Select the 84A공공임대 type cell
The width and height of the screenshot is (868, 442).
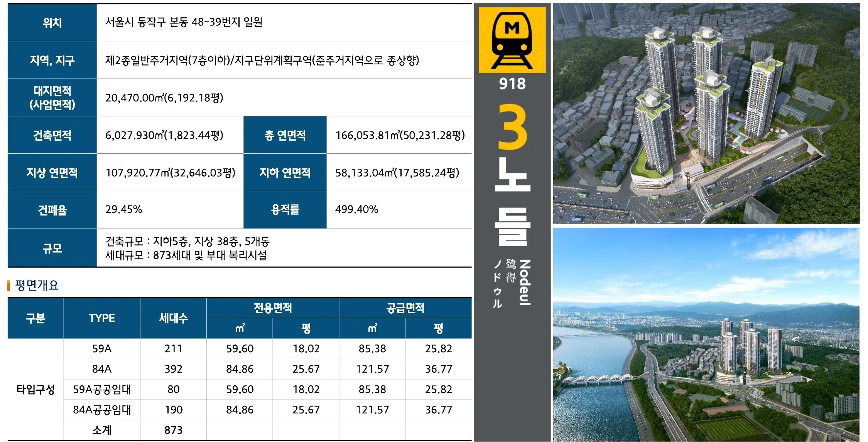click(x=102, y=410)
